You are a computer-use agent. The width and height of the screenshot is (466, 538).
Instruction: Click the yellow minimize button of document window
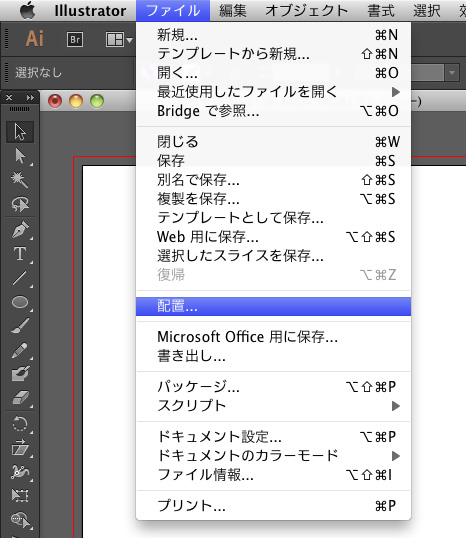click(76, 101)
